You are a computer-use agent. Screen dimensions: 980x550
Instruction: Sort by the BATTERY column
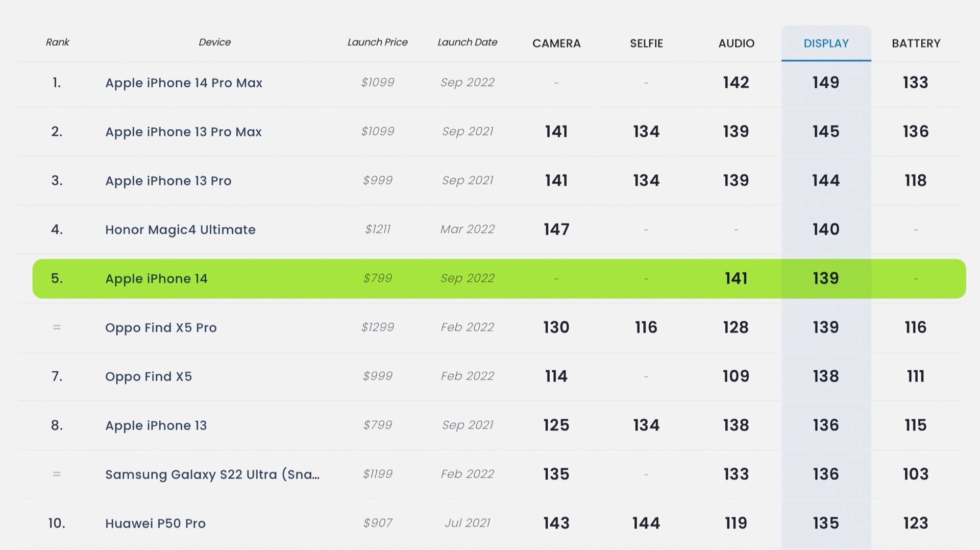click(916, 43)
